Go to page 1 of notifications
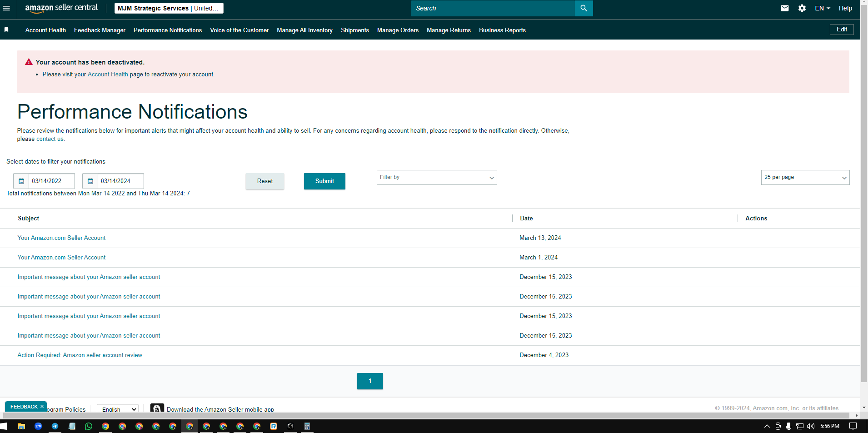868x433 pixels. pos(370,381)
